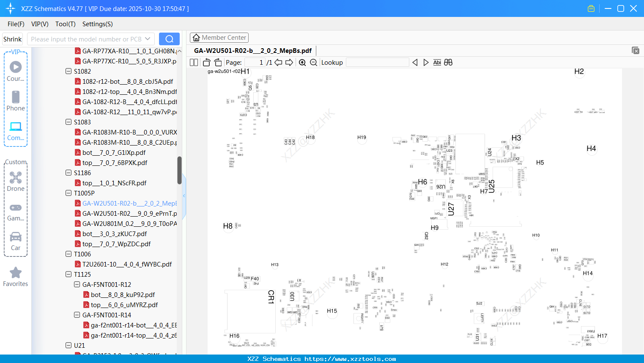Go to the next page arrow

pos(289,62)
